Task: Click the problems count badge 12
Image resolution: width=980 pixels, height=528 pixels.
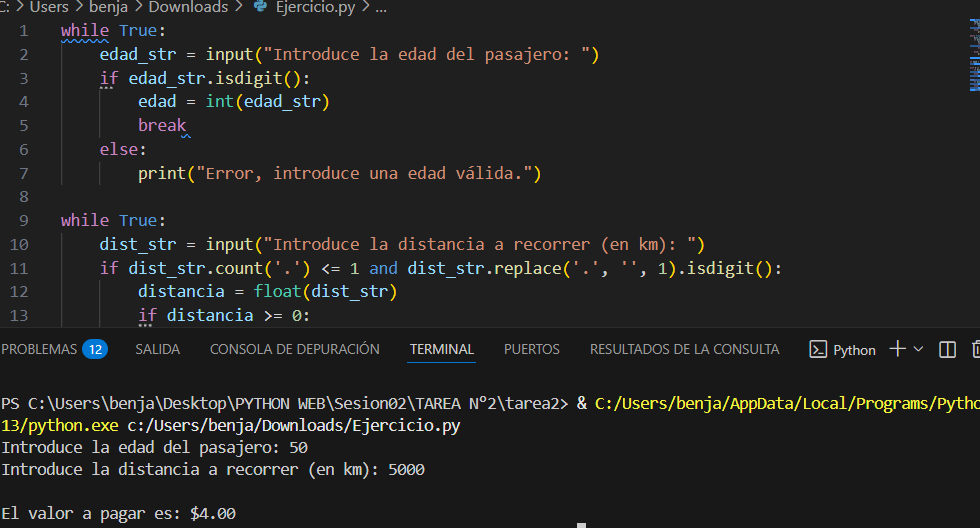Action: (95, 349)
